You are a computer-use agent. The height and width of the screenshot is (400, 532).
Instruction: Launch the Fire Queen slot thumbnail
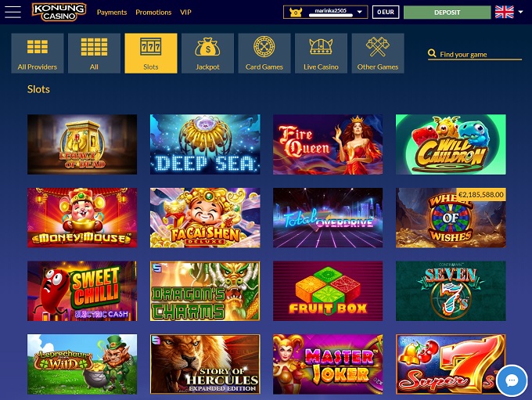[x=328, y=144]
